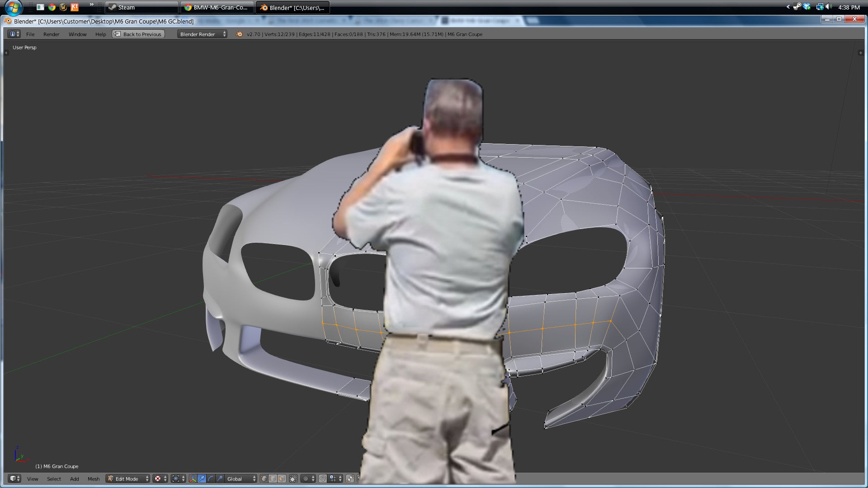Open the File menu
The width and height of the screenshot is (868, 488).
click(30, 34)
